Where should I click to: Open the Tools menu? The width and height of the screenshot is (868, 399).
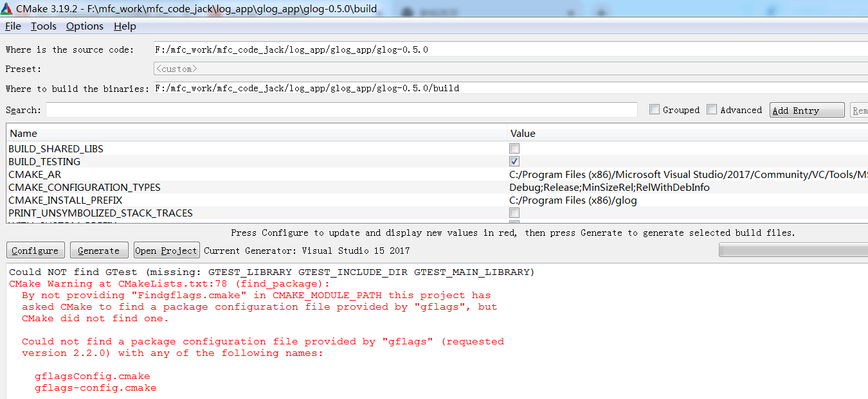click(42, 26)
